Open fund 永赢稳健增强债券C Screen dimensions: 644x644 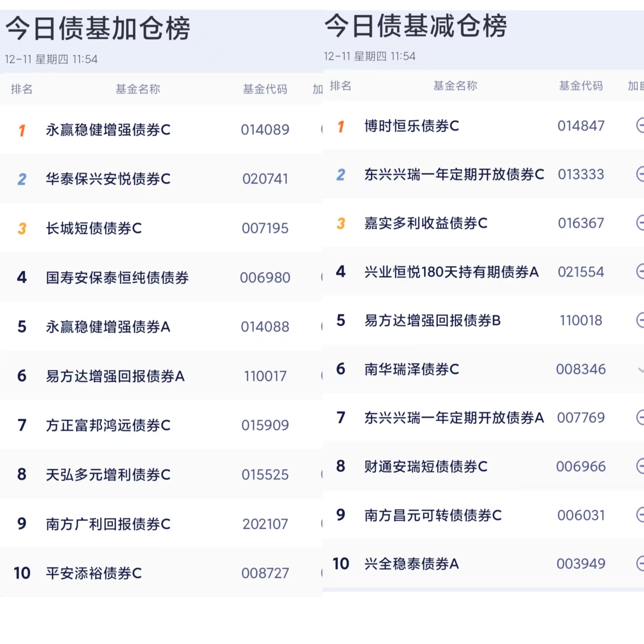coord(108,130)
